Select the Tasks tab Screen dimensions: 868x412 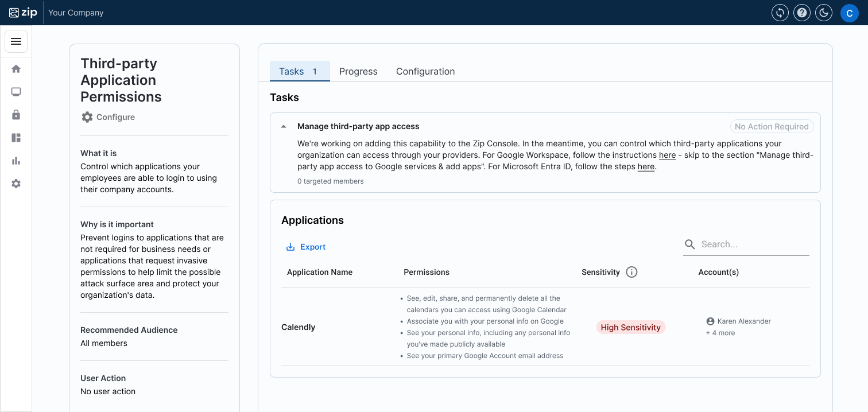(299, 71)
